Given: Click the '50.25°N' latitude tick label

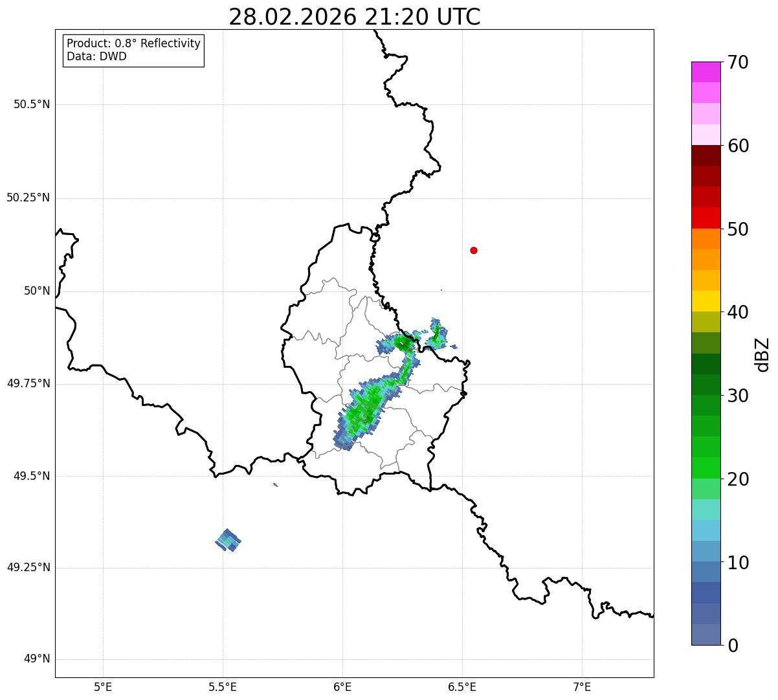Looking at the screenshot, I should tap(28, 198).
